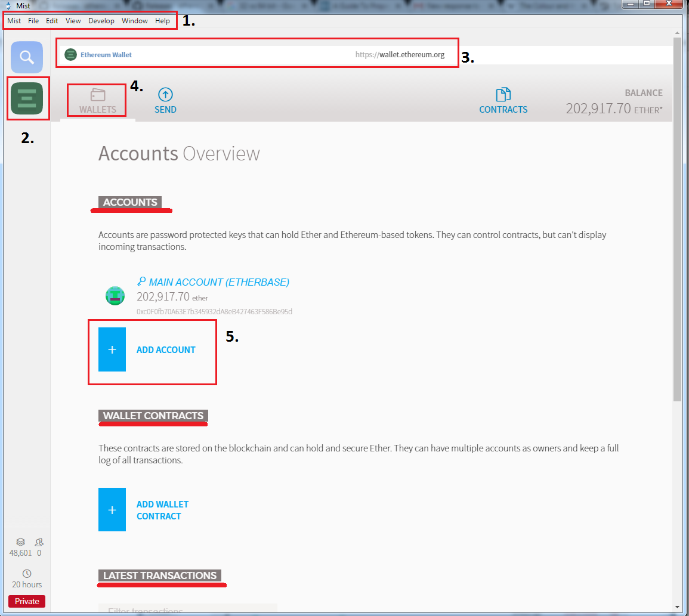The width and height of the screenshot is (689, 616).
Task: Click account address 0xc0F0fb70A63E7b...
Action: 214,311
